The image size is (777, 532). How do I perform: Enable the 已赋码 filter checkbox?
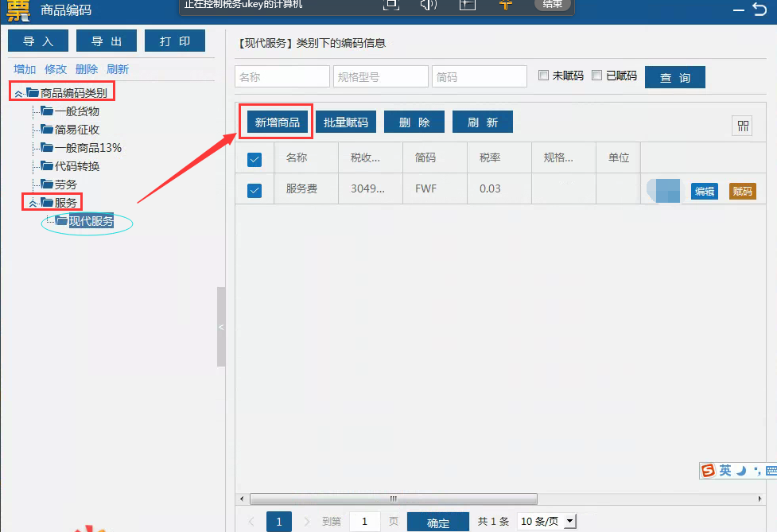point(597,76)
